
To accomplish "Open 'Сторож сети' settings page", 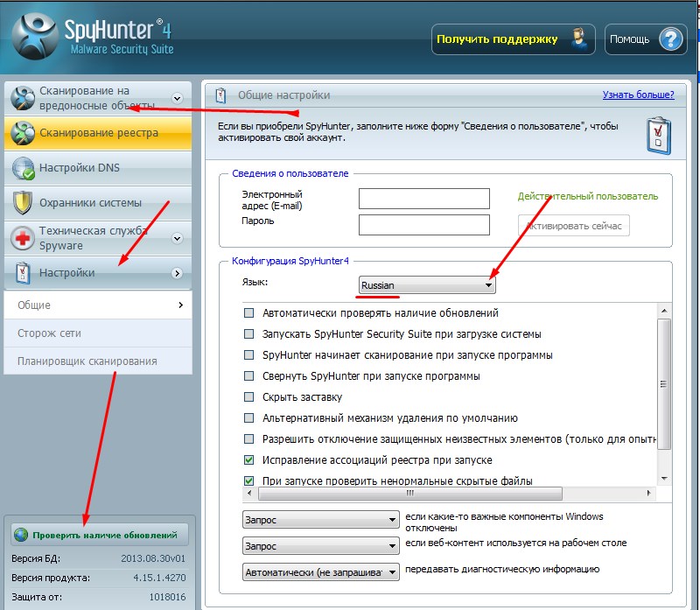I will pyautogui.click(x=98, y=333).
